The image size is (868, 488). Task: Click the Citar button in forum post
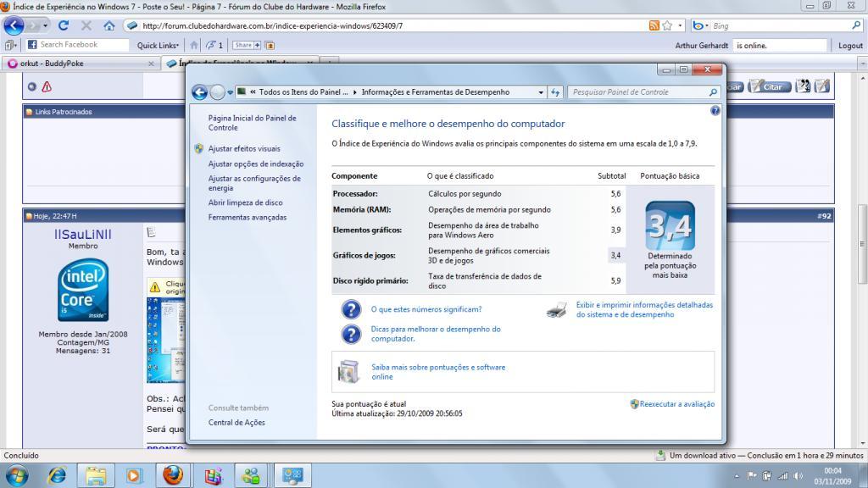(x=770, y=86)
